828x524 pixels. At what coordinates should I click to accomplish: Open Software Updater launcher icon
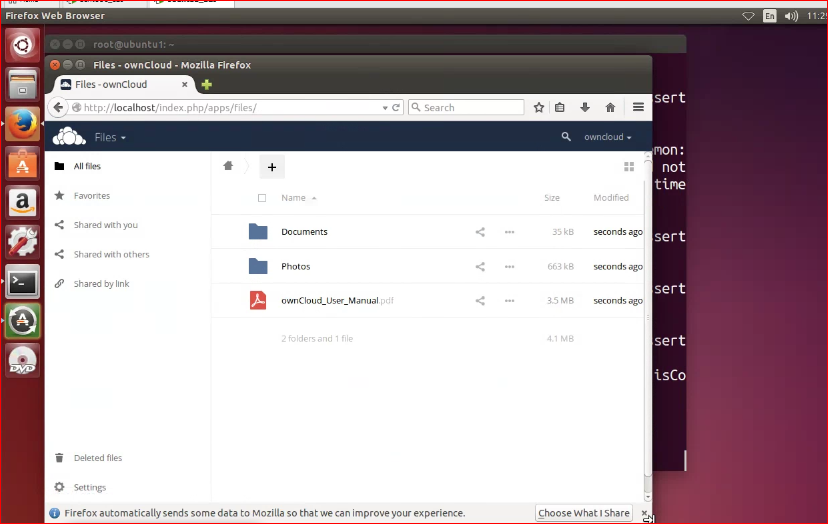coord(22,321)
